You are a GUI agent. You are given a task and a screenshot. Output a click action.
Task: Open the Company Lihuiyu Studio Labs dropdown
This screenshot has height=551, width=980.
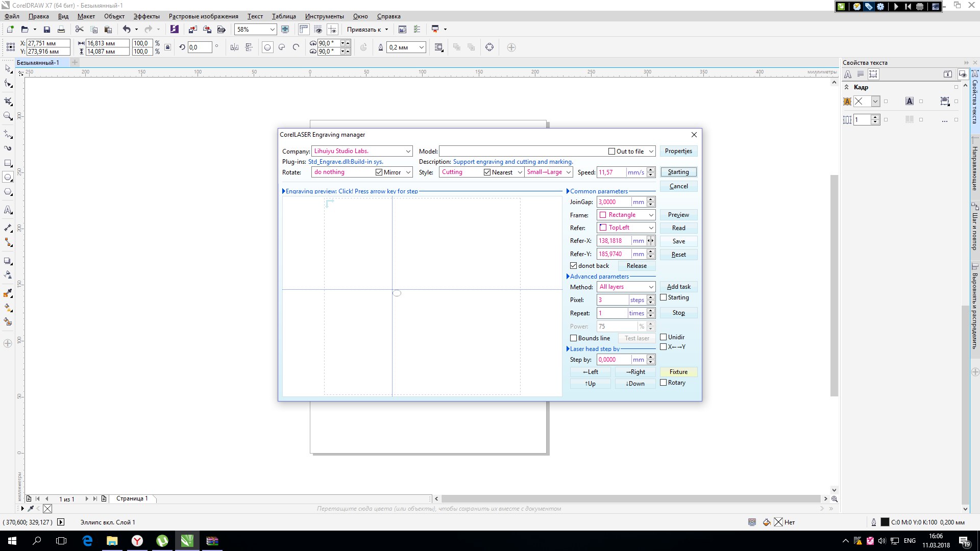coord(408,152)
